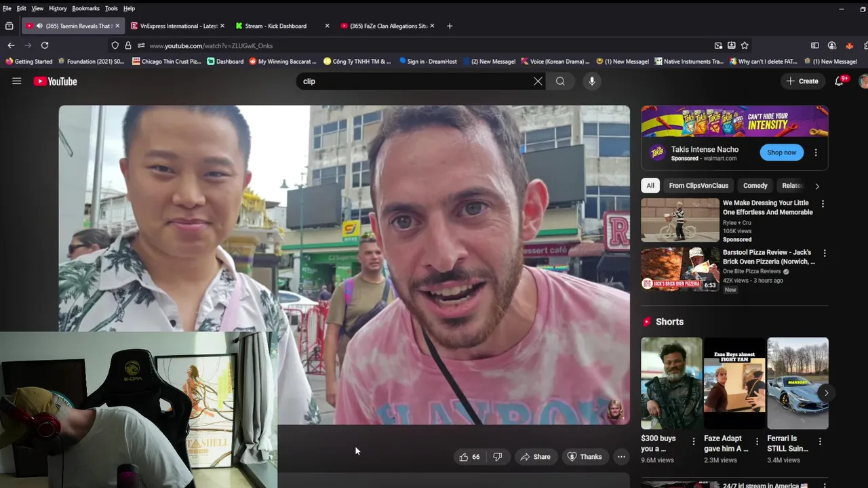This screenshot has height=488, width=868.
Task: Open menu for the Barstool Pizza Review video
Action: (x=825, y=253)
